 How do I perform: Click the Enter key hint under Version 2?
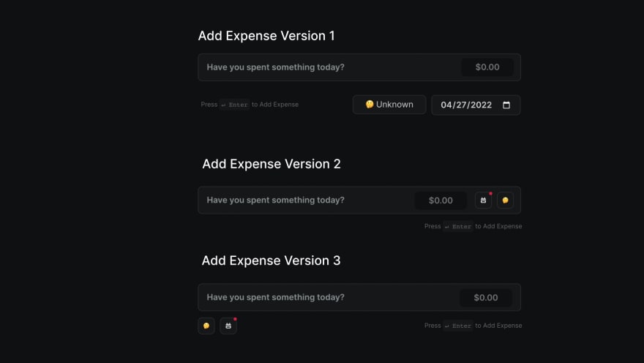(x=458, y=226)
